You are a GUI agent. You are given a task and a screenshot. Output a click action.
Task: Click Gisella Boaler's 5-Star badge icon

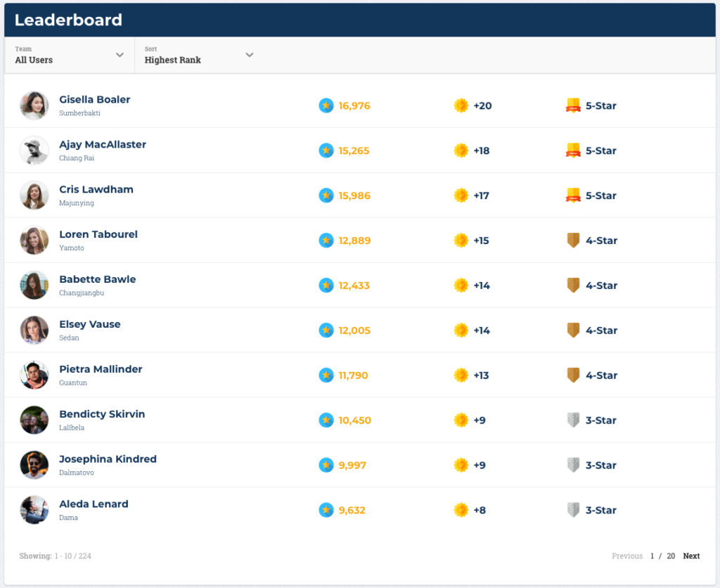pyautogui.click(x=573, y=106)
